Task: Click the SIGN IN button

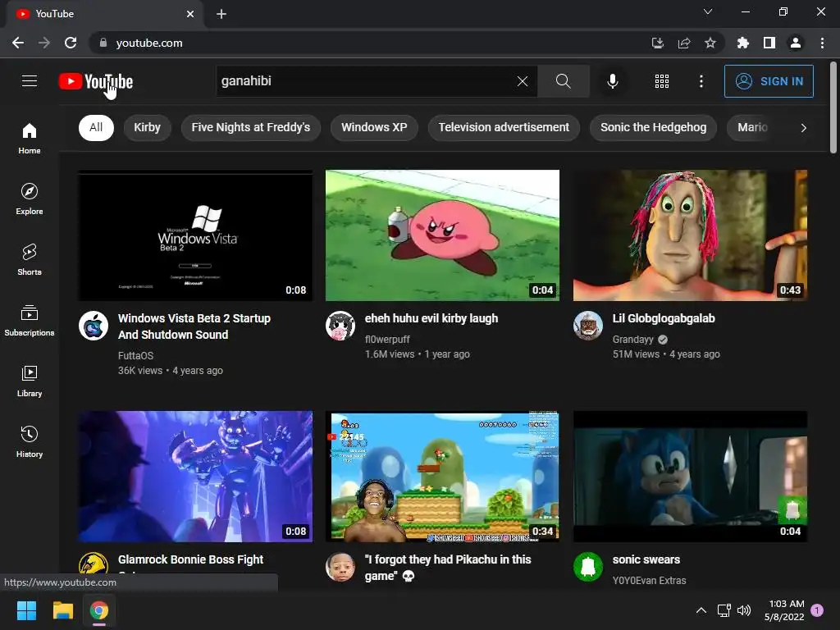Action: click(x=769, y=81)
